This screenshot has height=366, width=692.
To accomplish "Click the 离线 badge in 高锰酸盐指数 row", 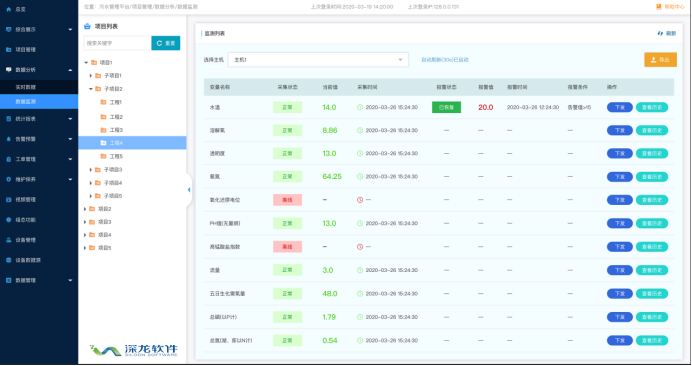I will click(x=287, y=247).
